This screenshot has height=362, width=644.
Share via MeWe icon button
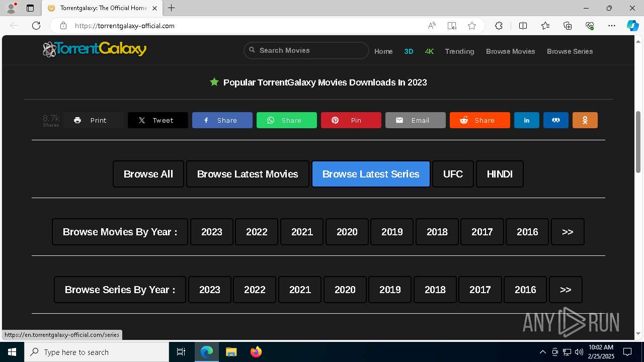click(x=556, y=120)
